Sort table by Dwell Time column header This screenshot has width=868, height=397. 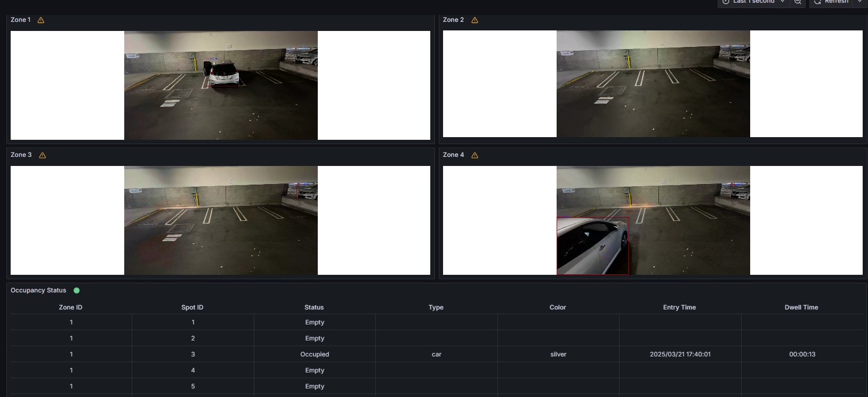pos(801,307)
